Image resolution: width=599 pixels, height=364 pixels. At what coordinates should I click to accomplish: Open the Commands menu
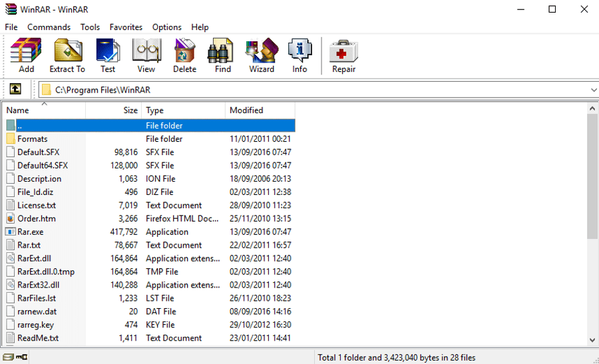tap(49, 27)
